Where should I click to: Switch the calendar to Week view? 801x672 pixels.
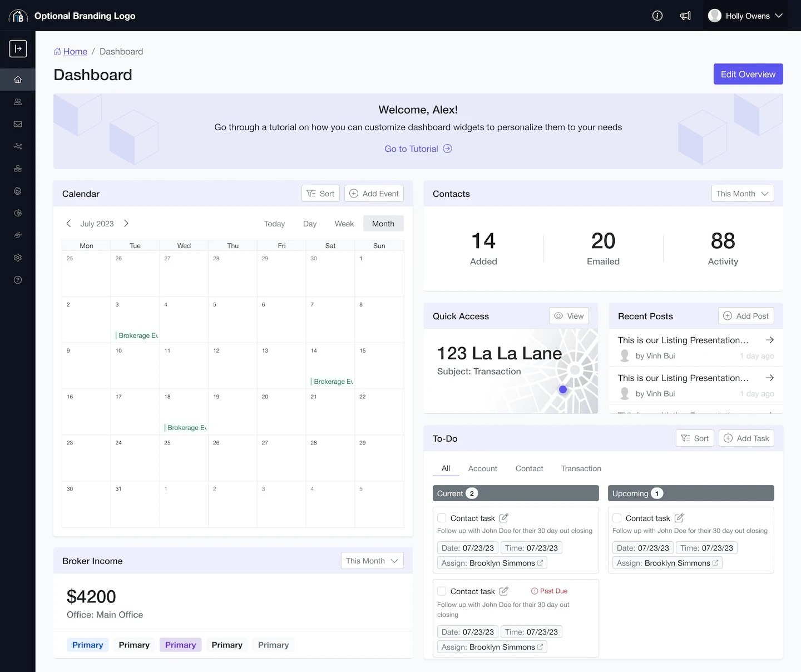[x=344, y=223]
